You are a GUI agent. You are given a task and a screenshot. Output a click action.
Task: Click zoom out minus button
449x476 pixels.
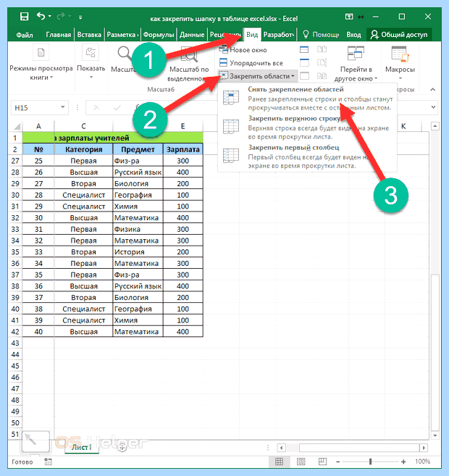pyautogui.click(x=337, y=462)
